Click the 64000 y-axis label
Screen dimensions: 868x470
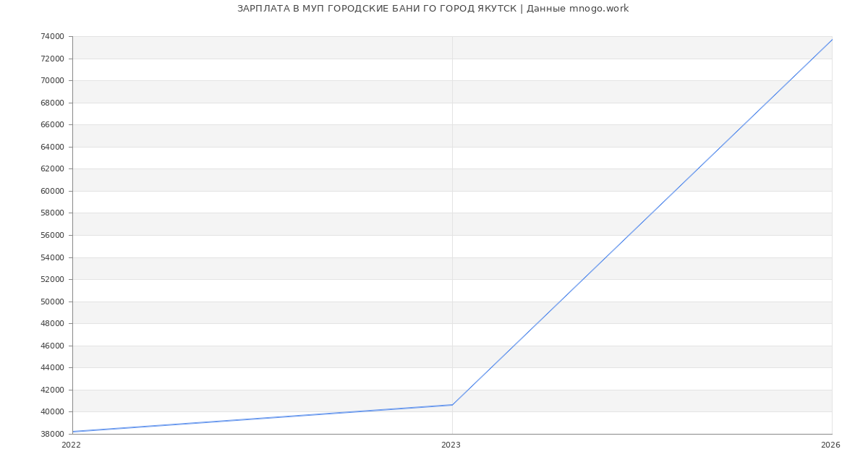[x=53, y=147]
